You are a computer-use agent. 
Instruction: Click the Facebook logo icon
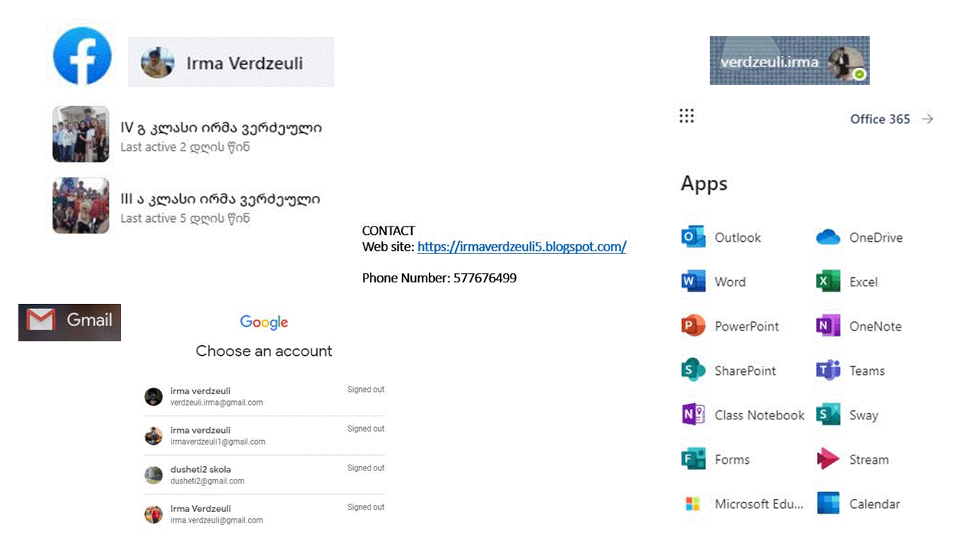(82, 56)
